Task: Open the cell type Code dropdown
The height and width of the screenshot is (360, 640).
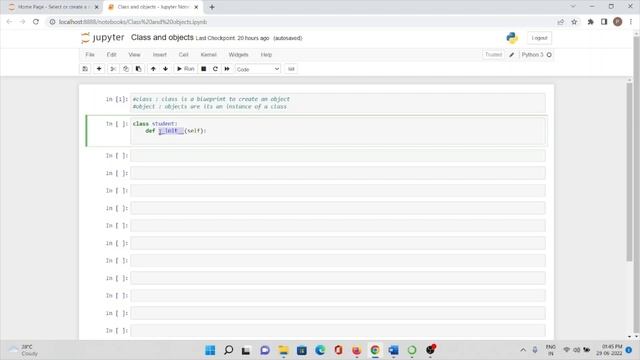Action: [258, 69]
